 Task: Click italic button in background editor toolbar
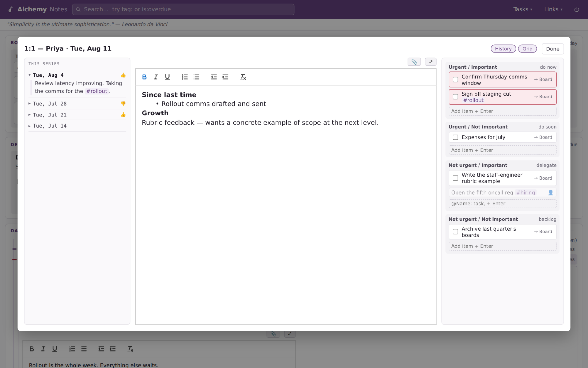pos(43,349)
